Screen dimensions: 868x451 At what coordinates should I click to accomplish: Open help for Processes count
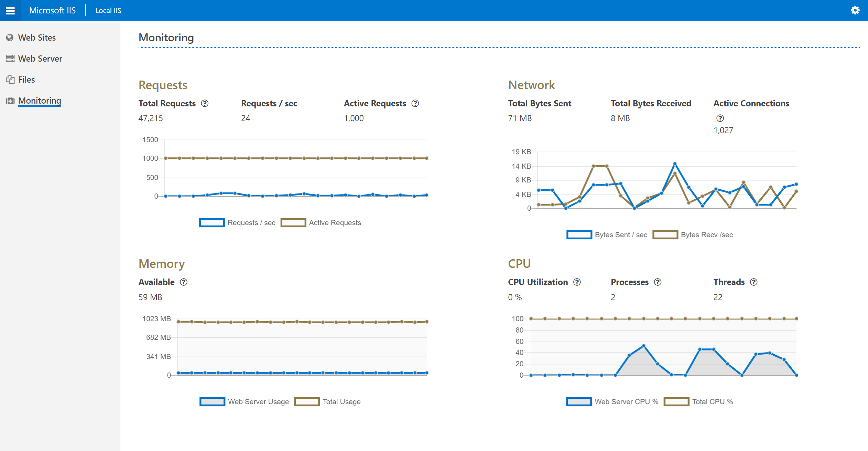pyautogui.click(x=658, y=282)
